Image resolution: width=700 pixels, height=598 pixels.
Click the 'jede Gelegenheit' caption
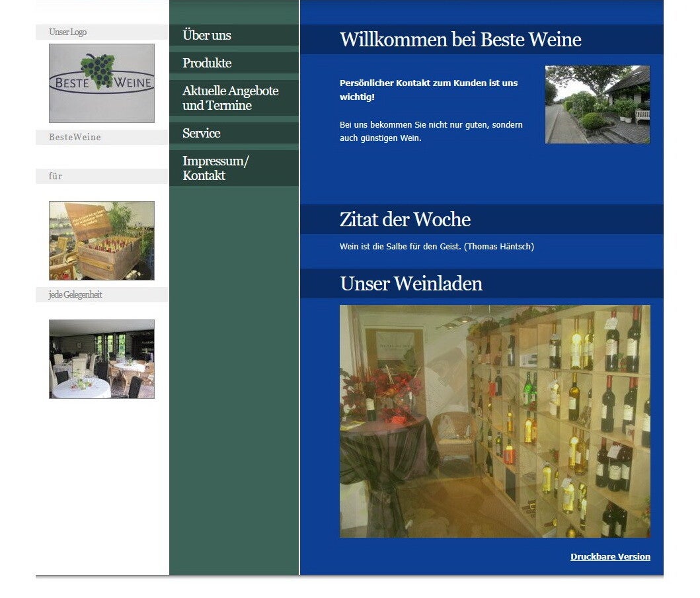75,294
